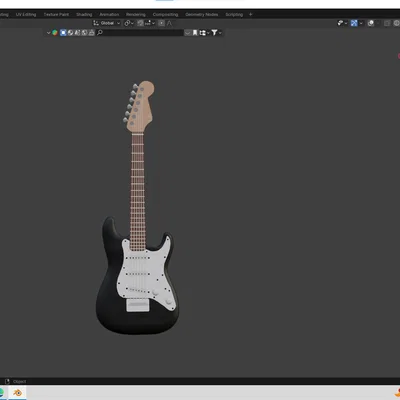Choose the highlighted blue selection mode icon

click(x=63, y=33)
